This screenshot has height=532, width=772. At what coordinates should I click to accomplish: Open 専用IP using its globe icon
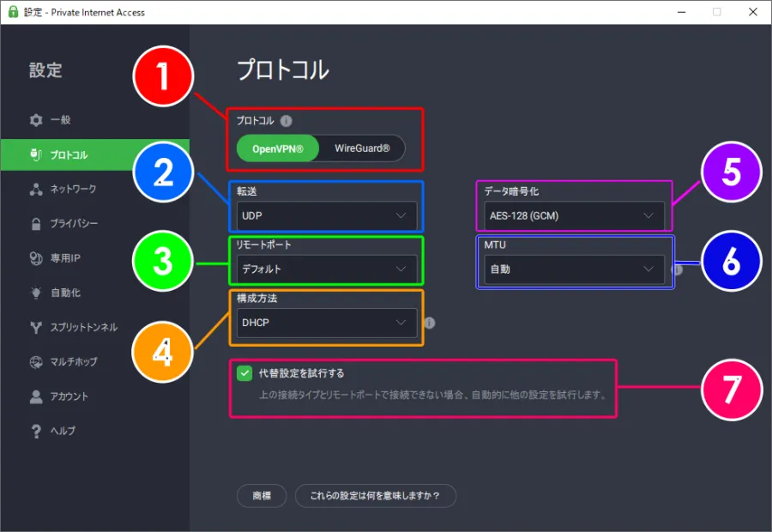pos(36,258)
